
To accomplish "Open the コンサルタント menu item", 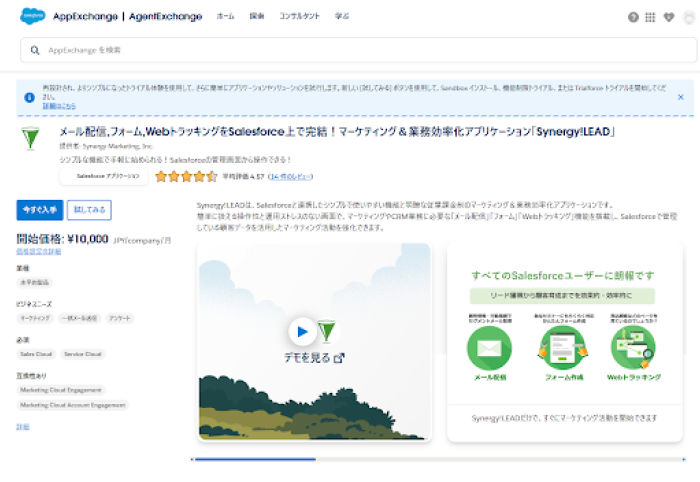I will [x=300, y=16].
